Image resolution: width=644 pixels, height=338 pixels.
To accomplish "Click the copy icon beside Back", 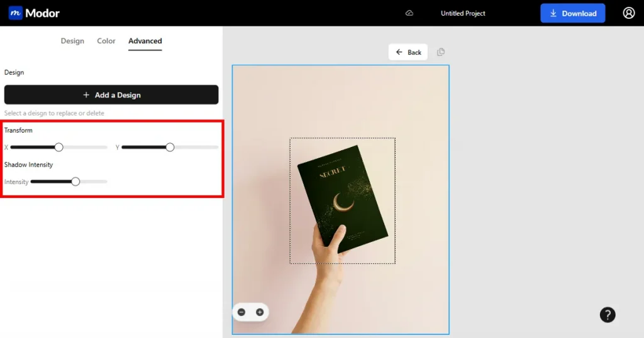I will pos(441,52).
